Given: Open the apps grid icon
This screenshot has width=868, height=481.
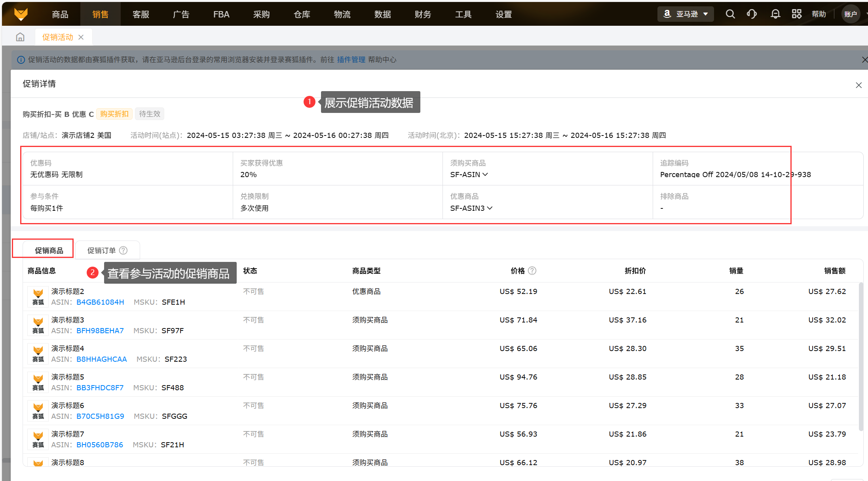Looking at the screenshot, I should click(x=796, y=14).
